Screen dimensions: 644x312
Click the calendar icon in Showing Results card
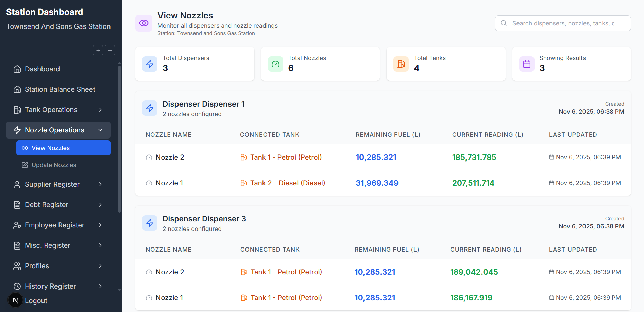coord(527,64)
